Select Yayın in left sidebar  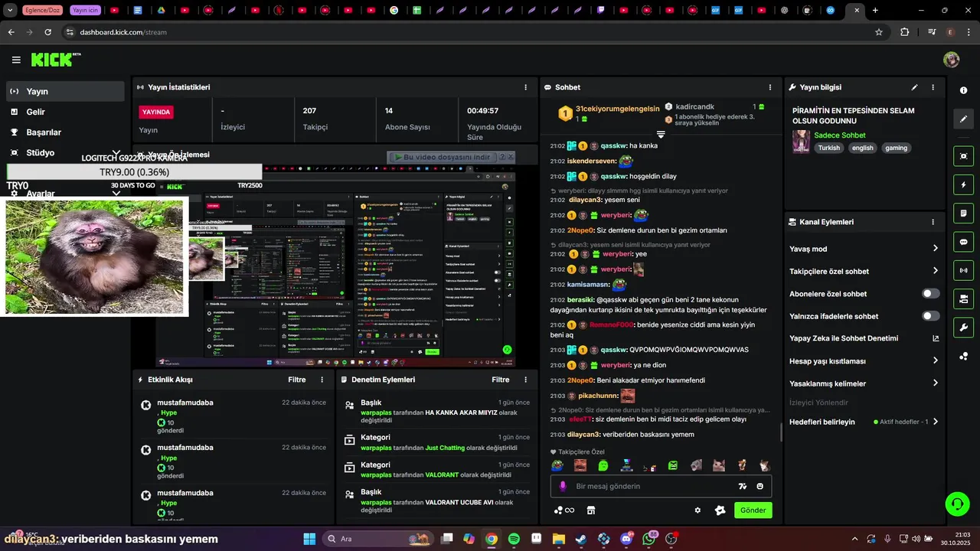(x=65, y=91)
